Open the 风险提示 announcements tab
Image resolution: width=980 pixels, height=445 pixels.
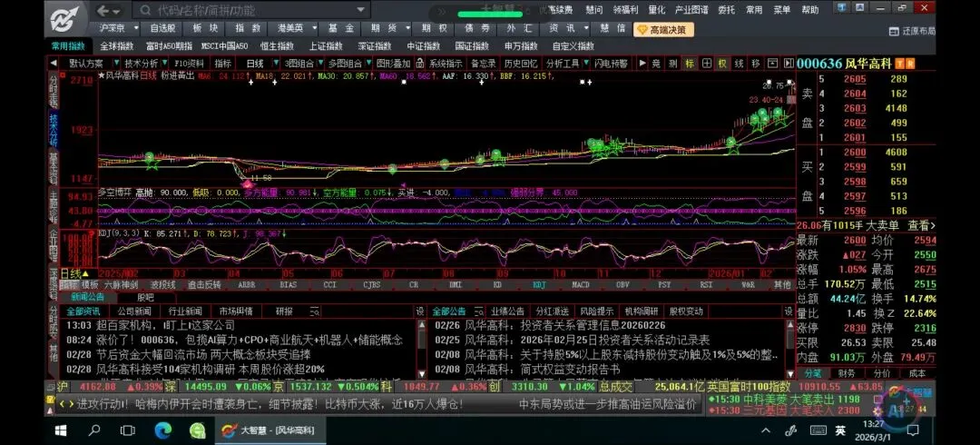[x=597, y=311]
